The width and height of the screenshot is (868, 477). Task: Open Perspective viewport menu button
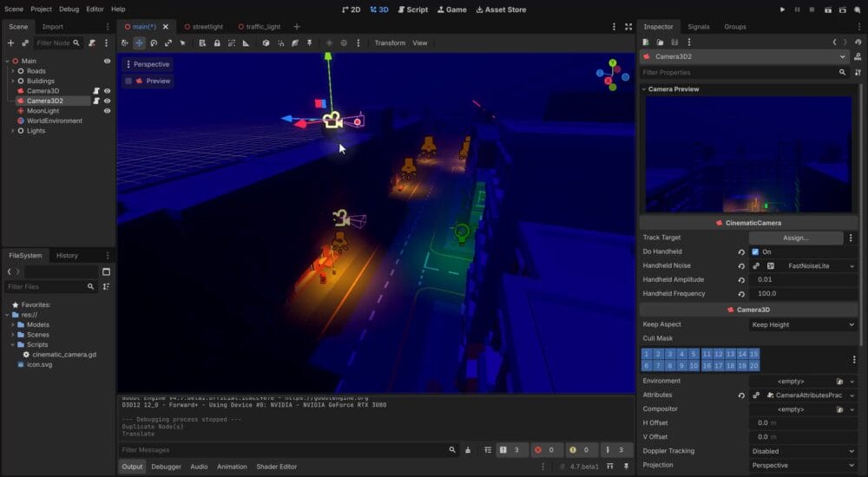click(x=148, y=64)
